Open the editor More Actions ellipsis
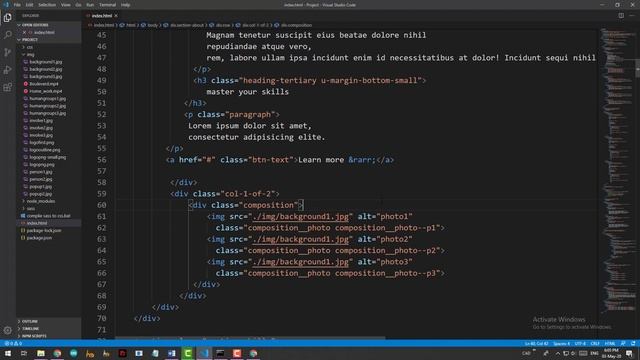 (632, 16)
